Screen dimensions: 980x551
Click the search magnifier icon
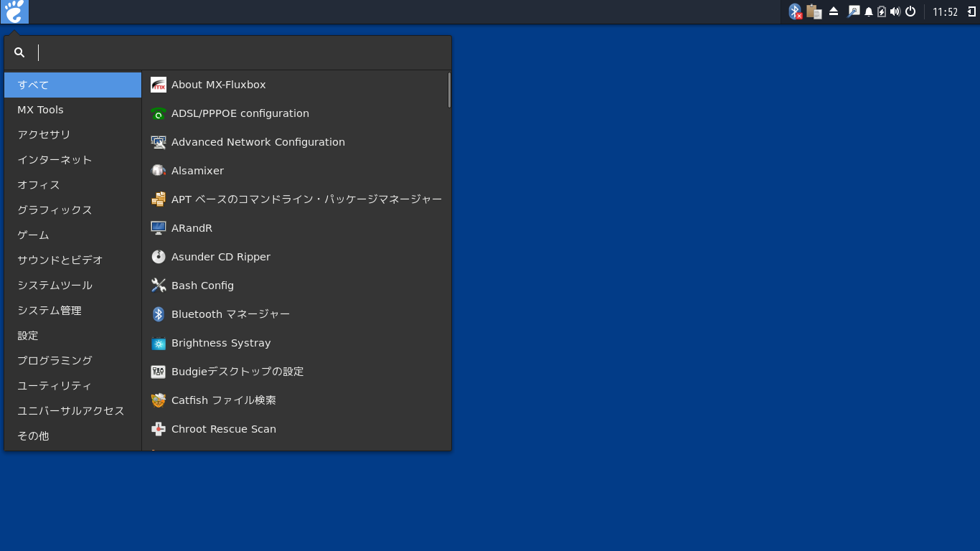(x=19, y=52)
